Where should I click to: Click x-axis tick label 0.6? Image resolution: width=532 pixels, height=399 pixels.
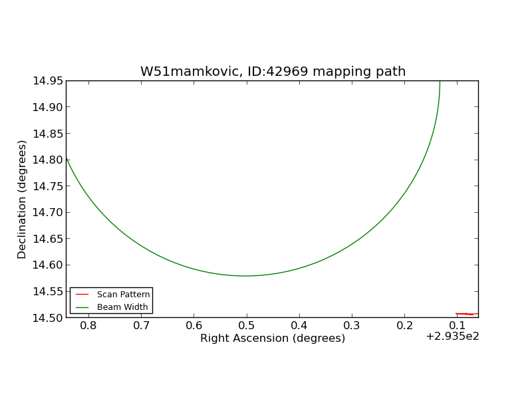click(x=194, y=326)
